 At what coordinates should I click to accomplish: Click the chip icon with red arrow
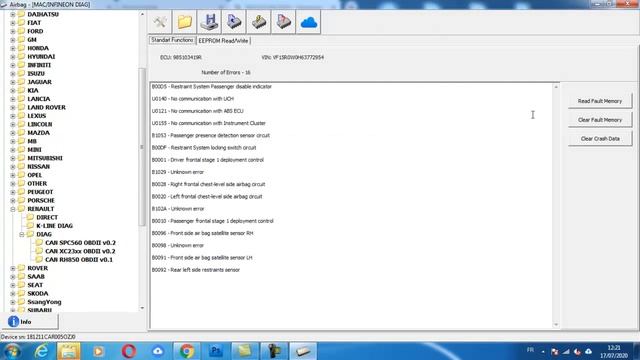click(x=283, y=22)
